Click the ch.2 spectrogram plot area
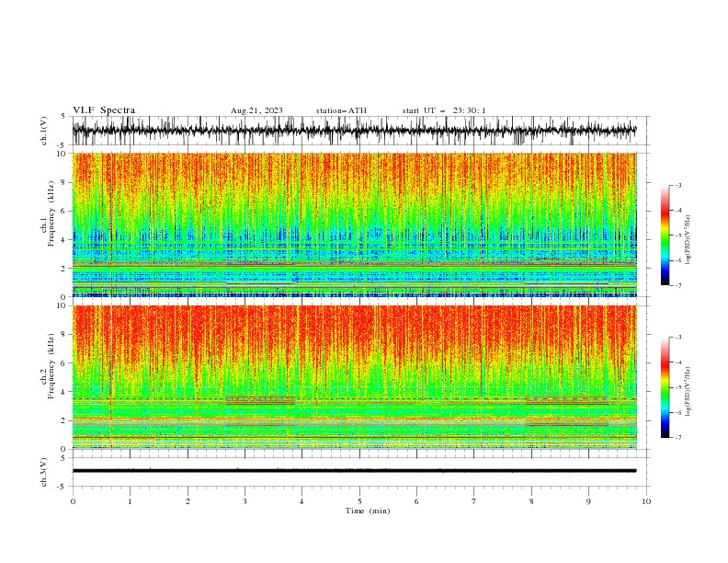The height and width of the screenshot is (563, 728). [x=354, y=377]
